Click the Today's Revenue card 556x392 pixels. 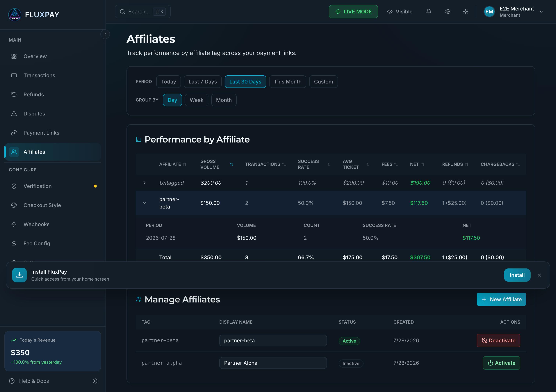(x=53, y=351)
